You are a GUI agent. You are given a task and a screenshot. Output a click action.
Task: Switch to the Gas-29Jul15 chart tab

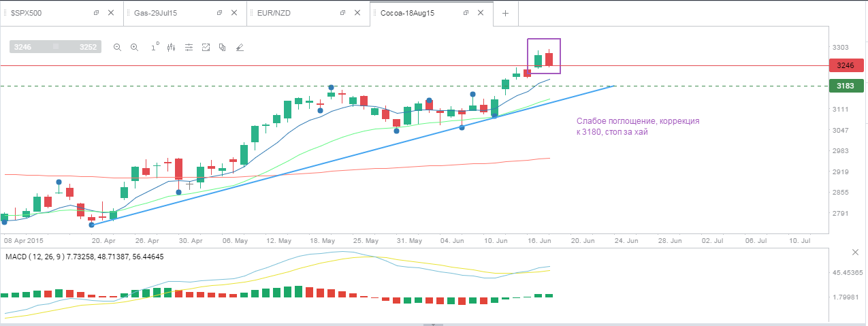click(184, 13)
